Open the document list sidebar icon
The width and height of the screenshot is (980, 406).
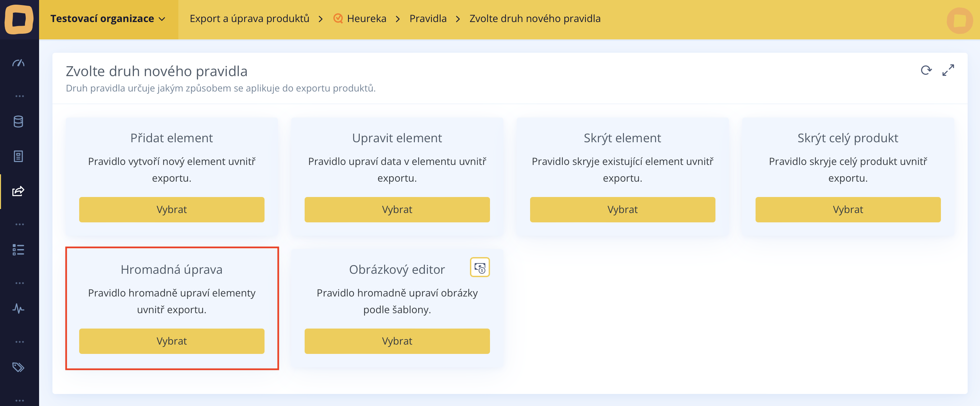tap(18, 156)
